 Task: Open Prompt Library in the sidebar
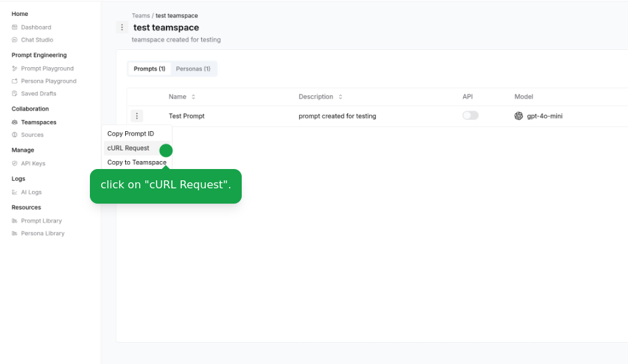pos(41,221)
